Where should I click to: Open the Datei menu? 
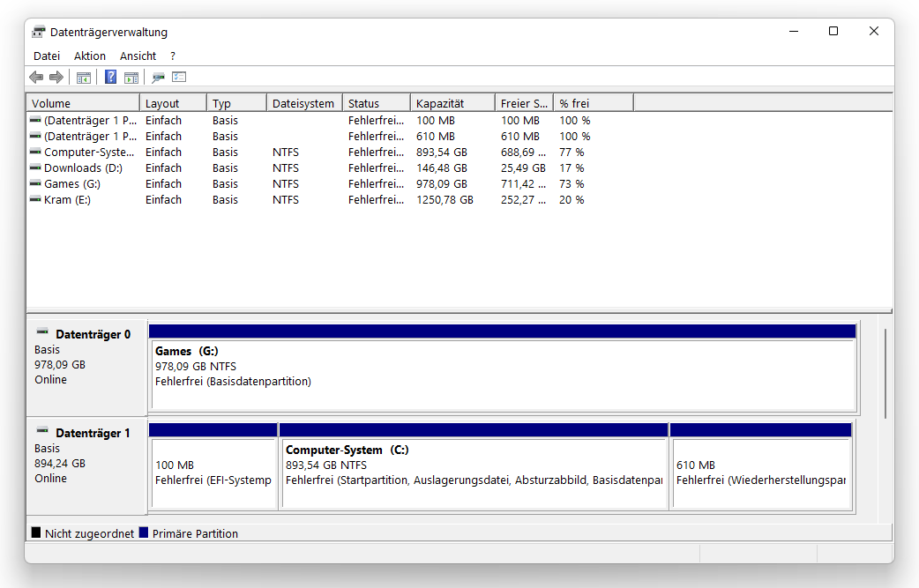pyautogui.click(x=47, y=56)
